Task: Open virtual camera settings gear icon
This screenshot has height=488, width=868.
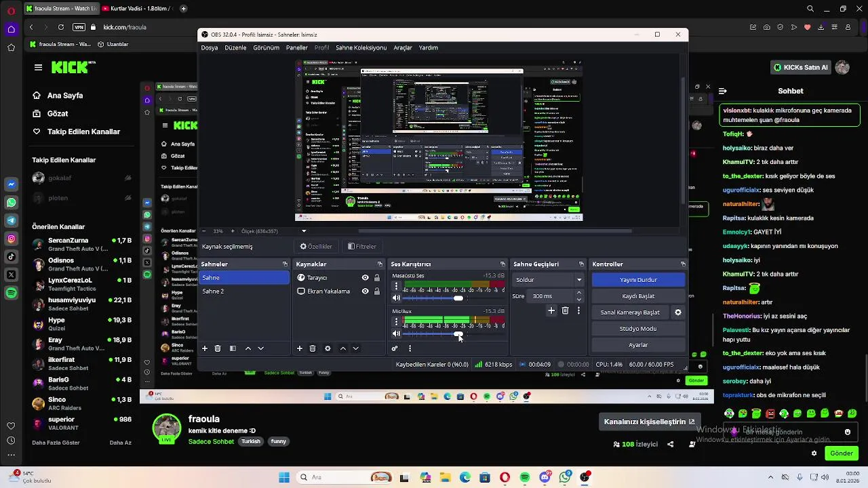Action: point(677,312)
